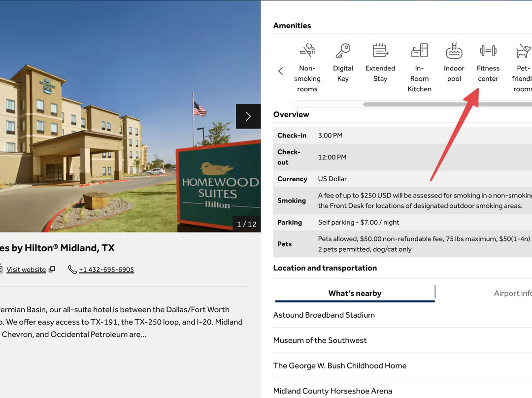Select the Non-smoking rooms amenity icon
Viewport: 532px width, 398px height.
[x=307, y=50]
